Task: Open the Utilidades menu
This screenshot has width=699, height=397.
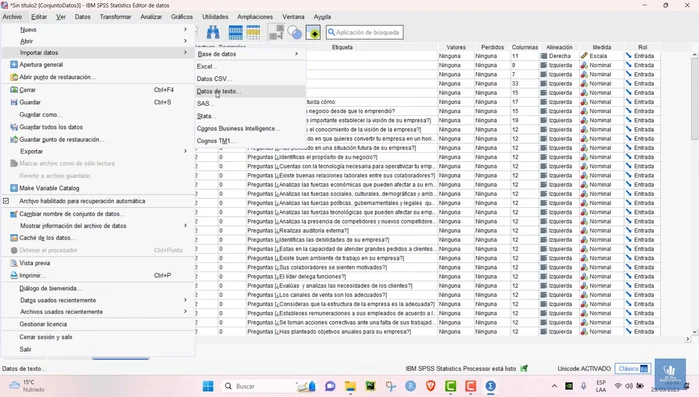Action: 215,16
